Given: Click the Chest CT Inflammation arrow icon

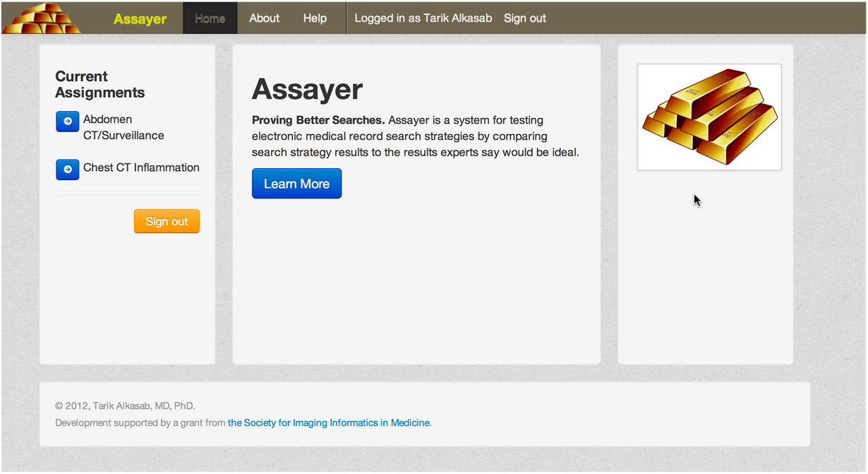Looking at the screenshot, I should click(x=67, y=170).
